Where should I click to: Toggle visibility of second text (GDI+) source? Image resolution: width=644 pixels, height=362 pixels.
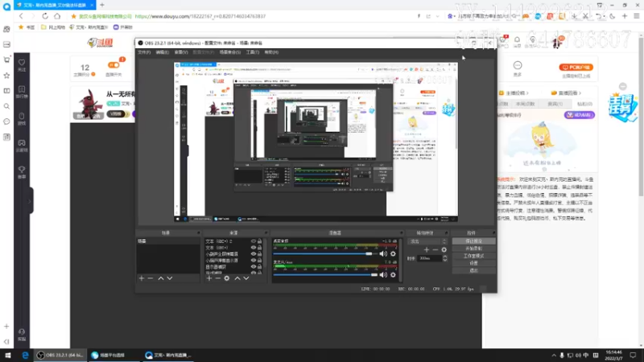click(254, 248)
